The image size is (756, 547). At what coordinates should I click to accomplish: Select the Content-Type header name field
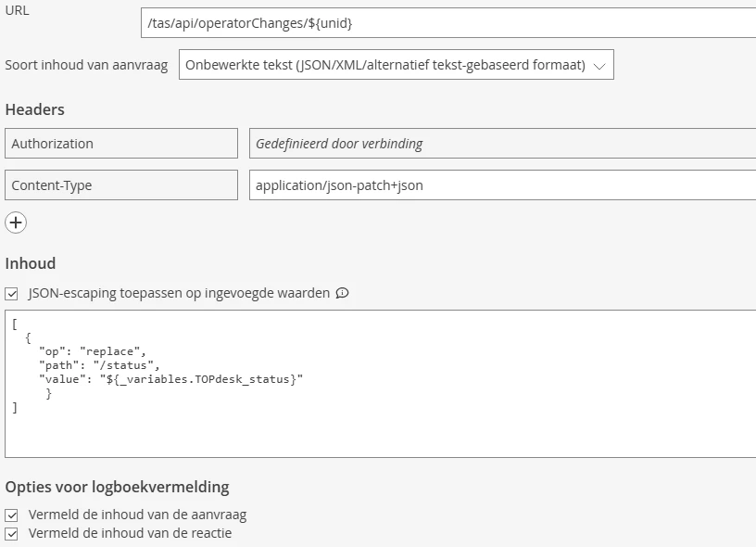pos(121,185)
